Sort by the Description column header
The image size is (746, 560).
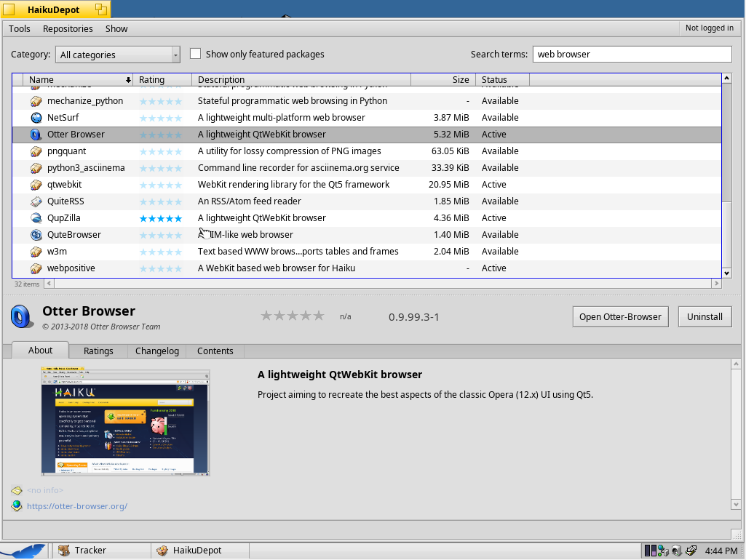click(x=301, y=79)
